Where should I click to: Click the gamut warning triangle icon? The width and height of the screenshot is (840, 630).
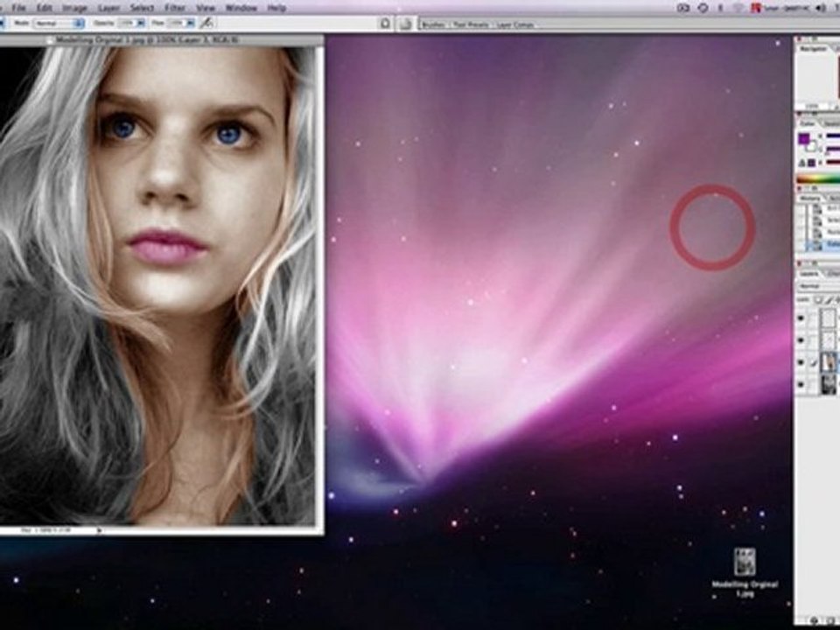pos(802,163)
